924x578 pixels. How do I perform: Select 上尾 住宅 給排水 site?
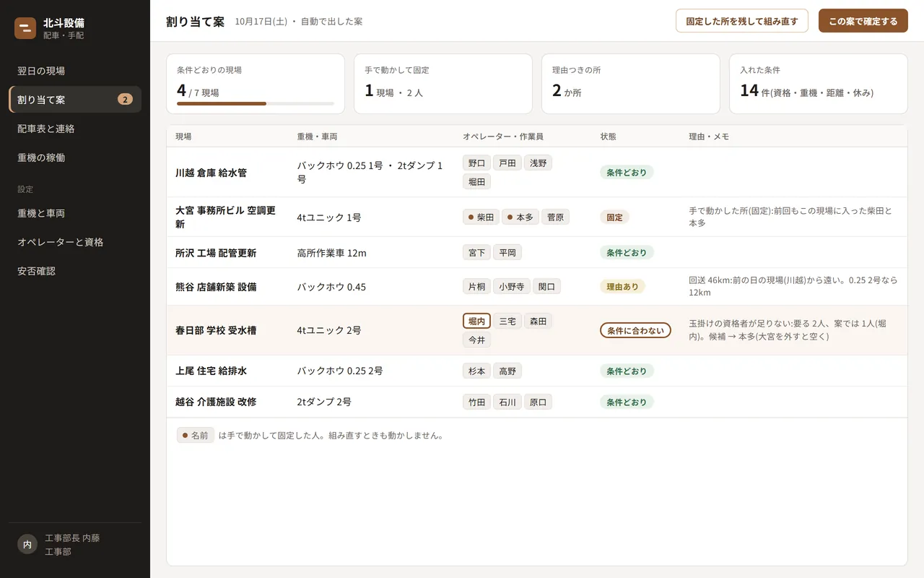point(537,371)
